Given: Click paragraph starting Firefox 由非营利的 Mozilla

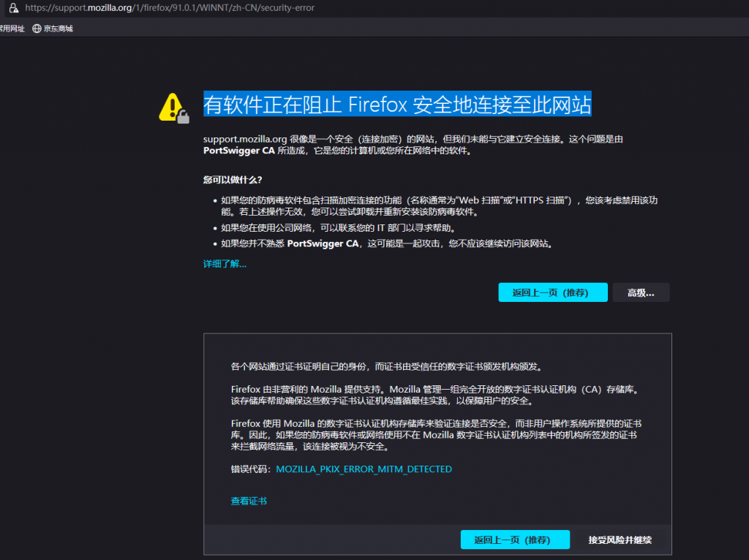Looking at the screenshot, I should (436, 396).
